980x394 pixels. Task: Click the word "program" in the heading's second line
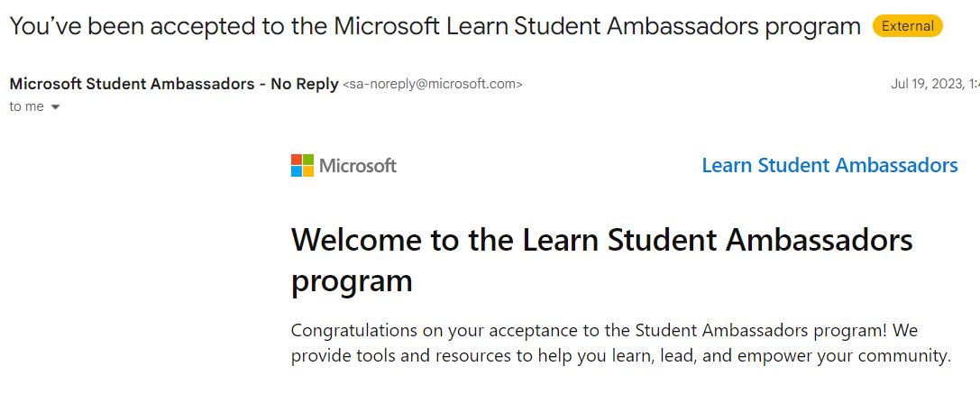coord(352,280)
